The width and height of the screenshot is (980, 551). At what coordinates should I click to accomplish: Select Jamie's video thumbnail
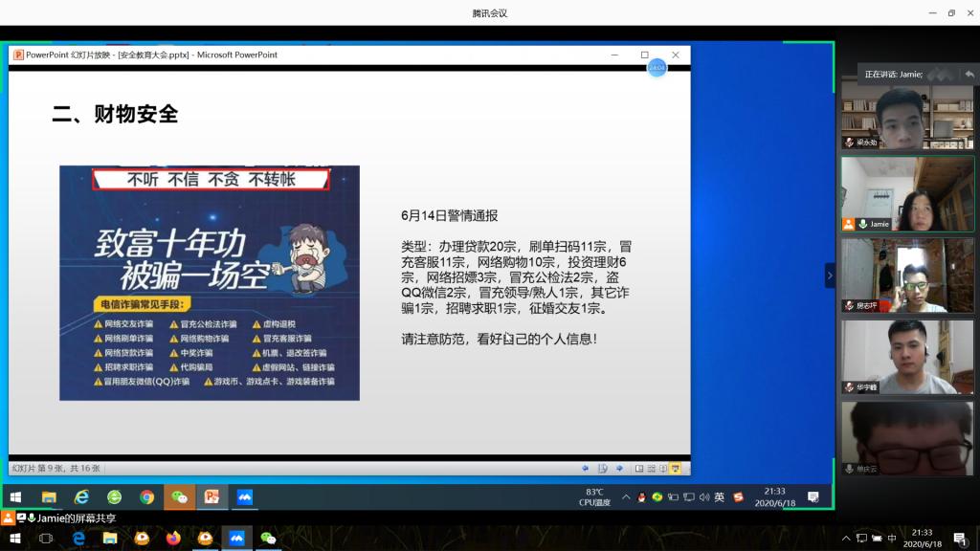click(x=907, y=194)
